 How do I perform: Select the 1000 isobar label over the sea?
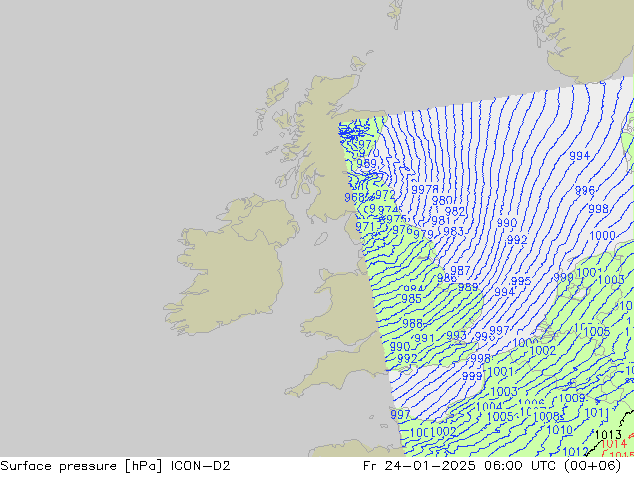tap(602, 235)
